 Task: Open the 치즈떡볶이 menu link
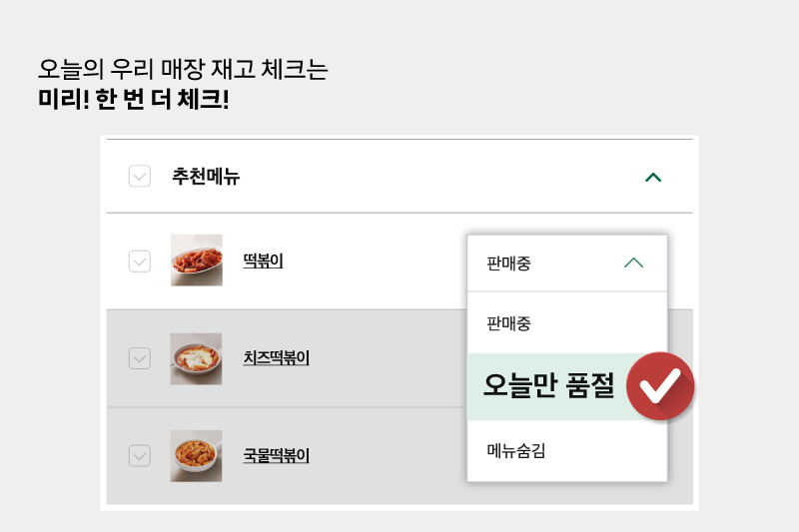[x=277, y=358]
